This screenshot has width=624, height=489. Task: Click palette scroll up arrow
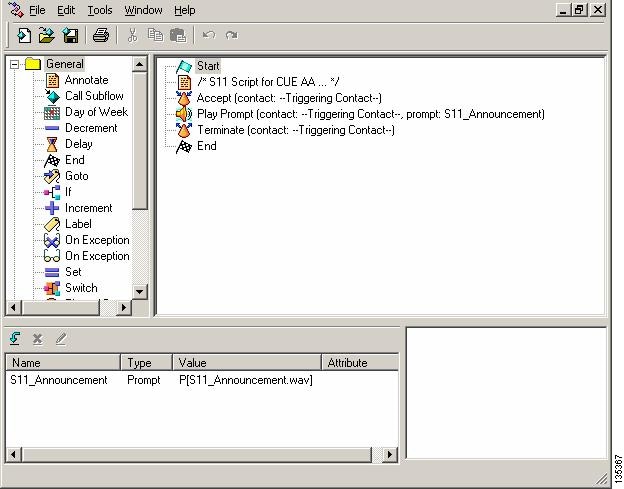(x=140, y=64)
